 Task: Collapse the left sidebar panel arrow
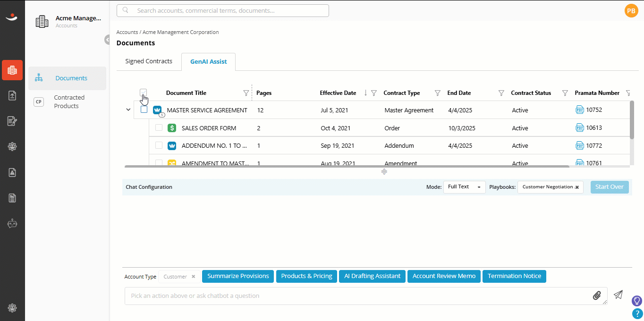[x=107, y=40]
